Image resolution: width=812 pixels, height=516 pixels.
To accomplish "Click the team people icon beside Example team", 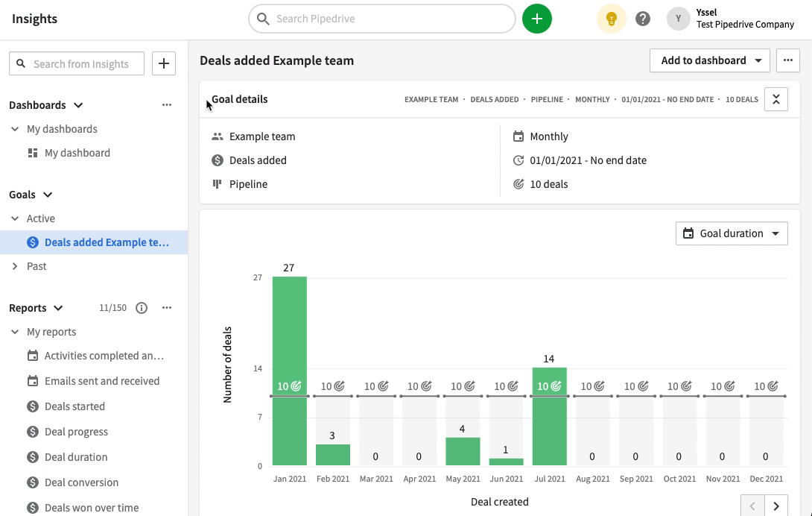I will coord(218,136).
